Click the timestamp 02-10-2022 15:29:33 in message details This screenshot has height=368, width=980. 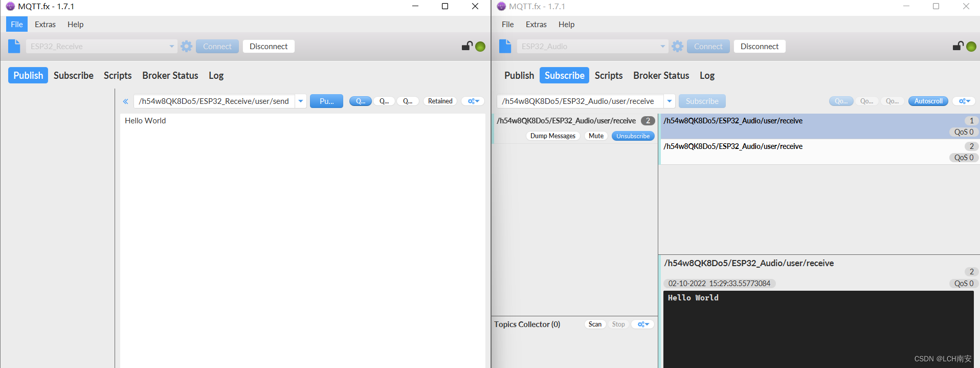click(719, 284)
